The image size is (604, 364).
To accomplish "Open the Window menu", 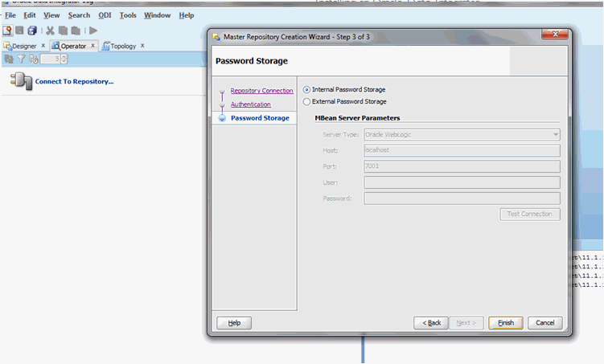I will click(157, 15).
